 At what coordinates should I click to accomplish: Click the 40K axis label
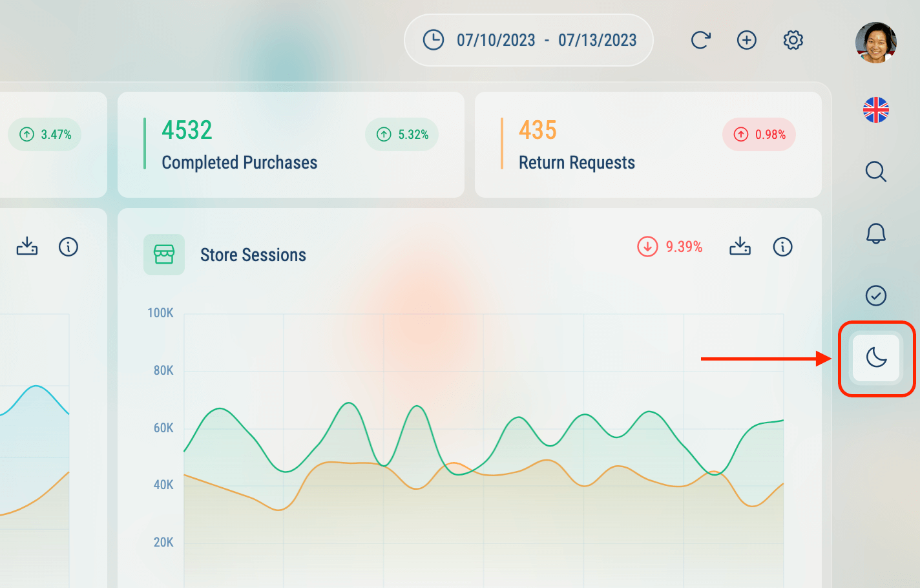pyautogui.click(x=163, y=485)
